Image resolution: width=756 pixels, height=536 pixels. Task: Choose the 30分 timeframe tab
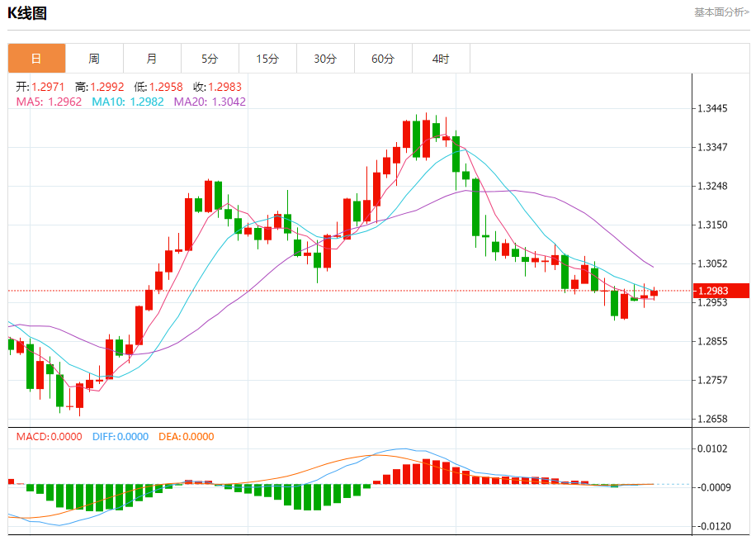tap(325, 59)
